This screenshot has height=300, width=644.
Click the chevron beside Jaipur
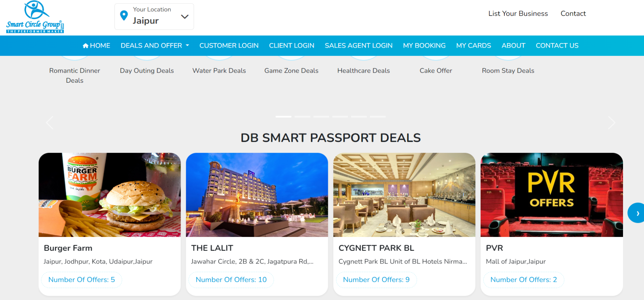click(185, 17)
